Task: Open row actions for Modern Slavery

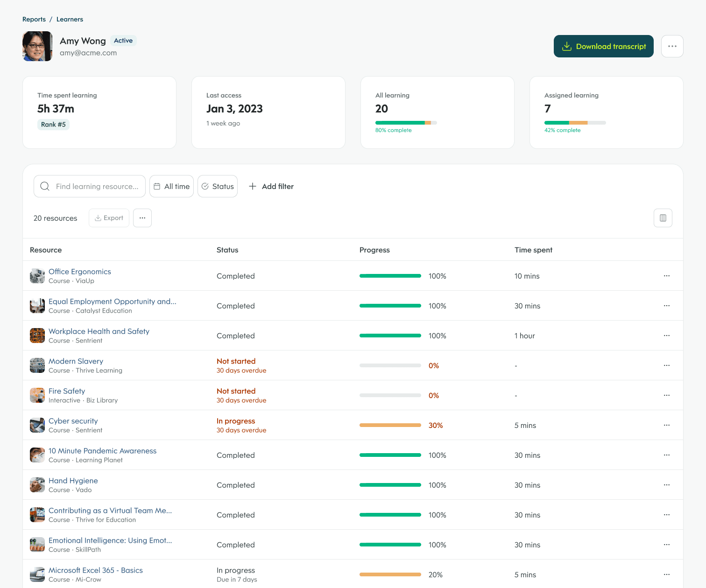Action: click(x=666, y=365)
